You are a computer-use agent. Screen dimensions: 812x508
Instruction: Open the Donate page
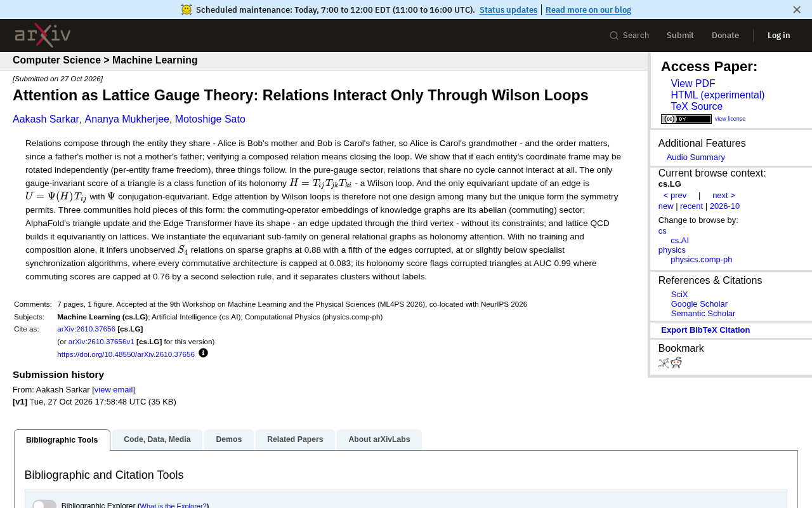(x=725, y=36)
